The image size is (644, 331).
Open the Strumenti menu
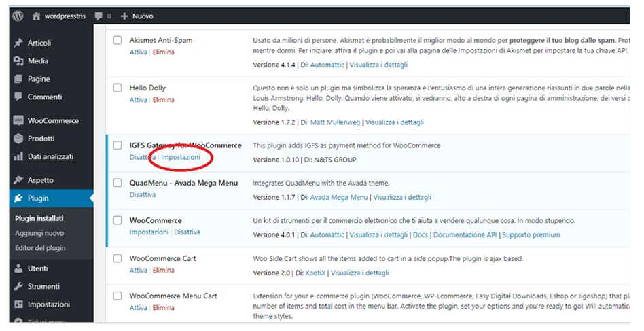pos(43,287)
